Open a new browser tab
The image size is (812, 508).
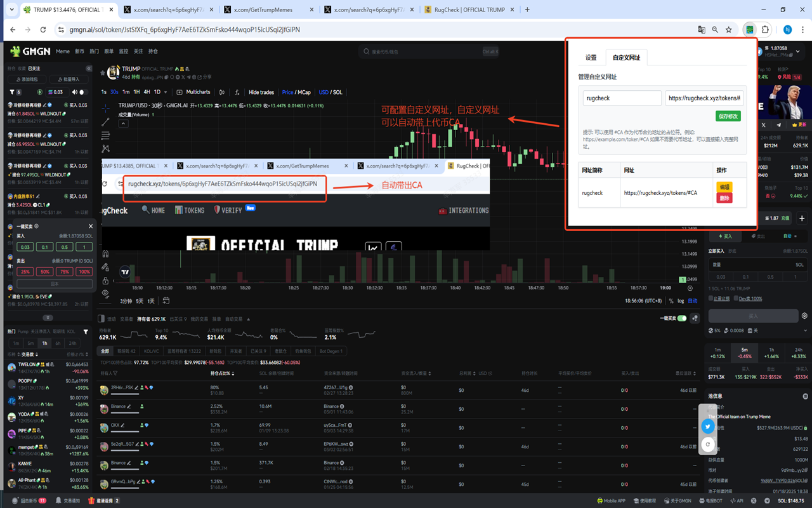tap(527, 10)
